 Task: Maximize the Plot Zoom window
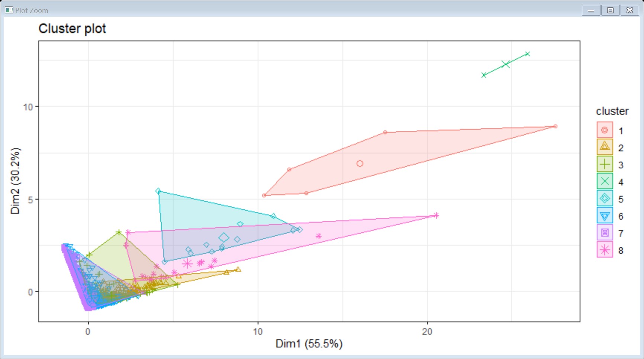click(611, 10)
